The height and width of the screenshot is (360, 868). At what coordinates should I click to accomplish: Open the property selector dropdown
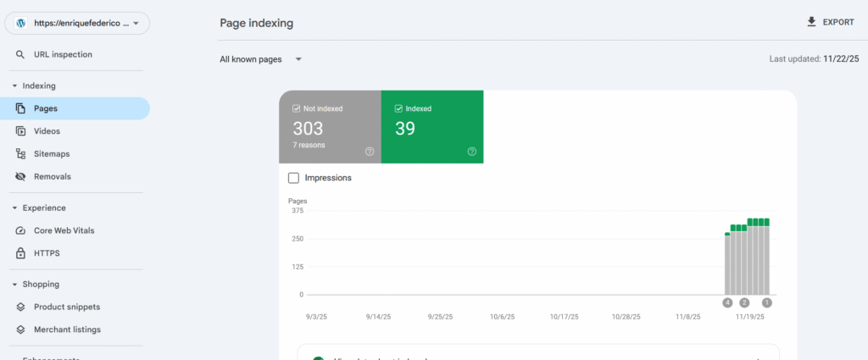(x=78, y=24)
